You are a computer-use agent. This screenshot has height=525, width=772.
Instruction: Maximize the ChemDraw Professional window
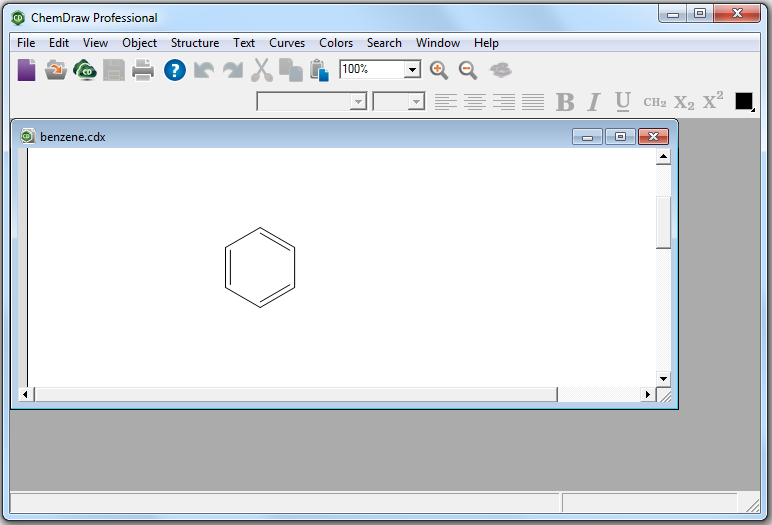[700, 14]
